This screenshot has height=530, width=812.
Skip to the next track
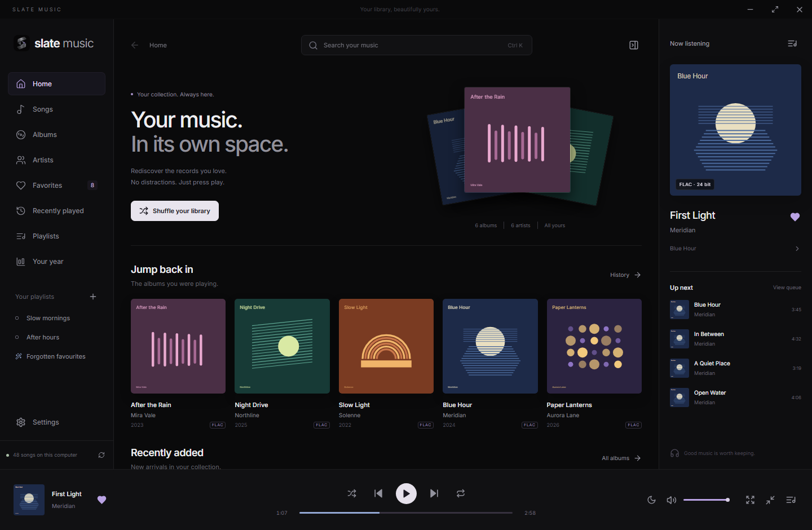coord(434,493)
